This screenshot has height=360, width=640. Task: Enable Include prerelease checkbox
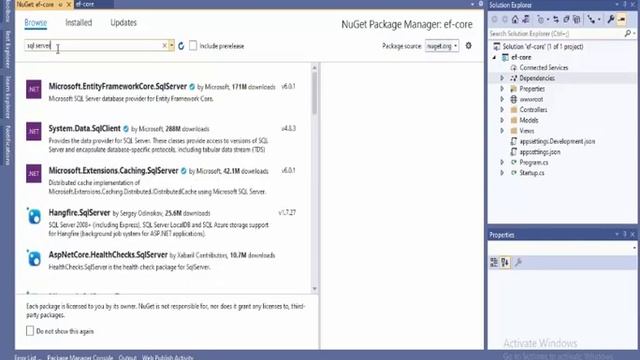[x=193, y=46]
